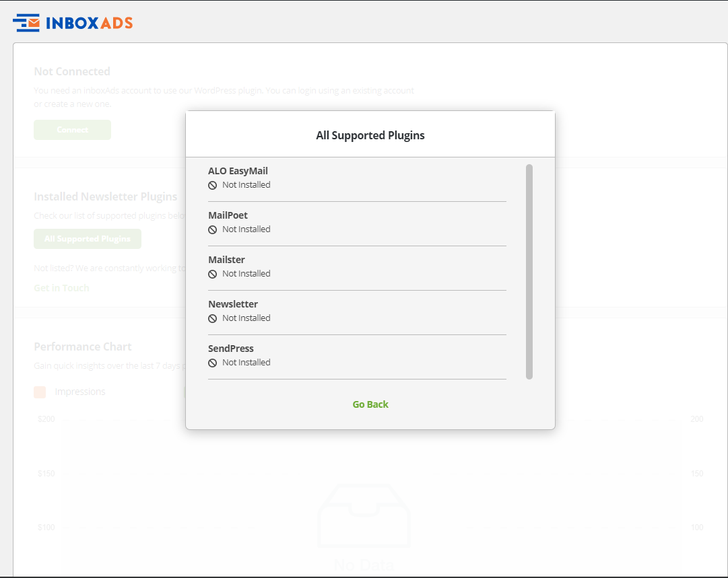Click the not-installed icon under MailPoet

point(213,229)
